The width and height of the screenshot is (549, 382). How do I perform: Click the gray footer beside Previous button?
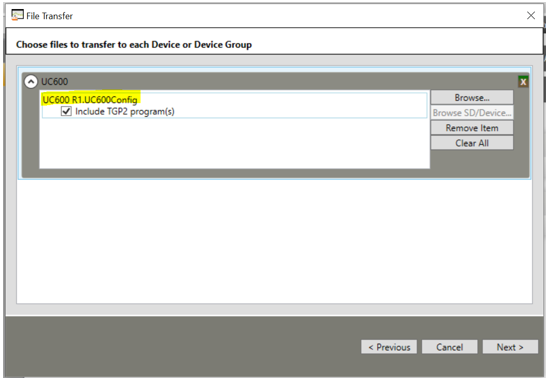(182, 347)
